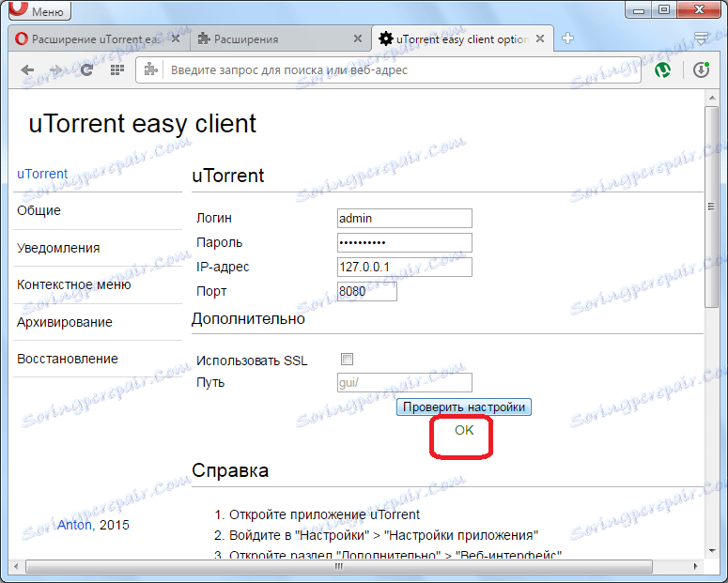The height and width of the screenshot is (583, 728).
Task: Enable the Использовать SSL checkbox
Action: (x=347, y=359)
